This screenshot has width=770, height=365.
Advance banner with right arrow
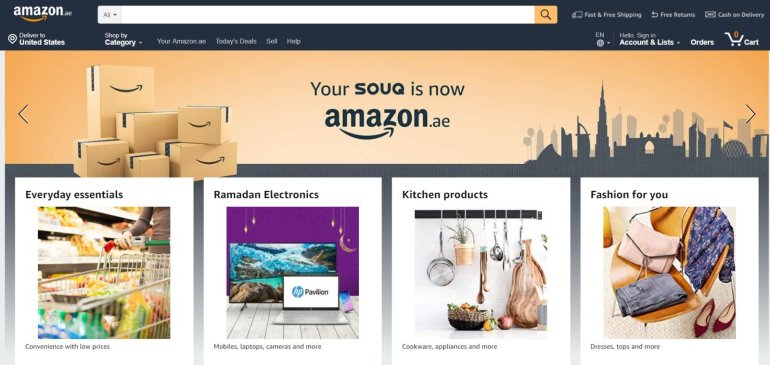click(x=750, y=114)
